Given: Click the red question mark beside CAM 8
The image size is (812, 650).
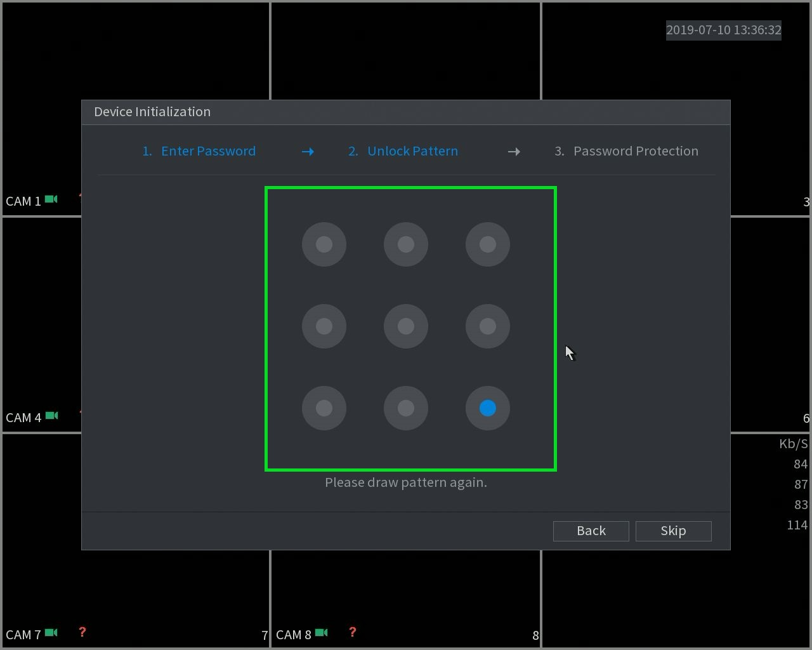Looking at the screenshot, I should pos(353,632).
